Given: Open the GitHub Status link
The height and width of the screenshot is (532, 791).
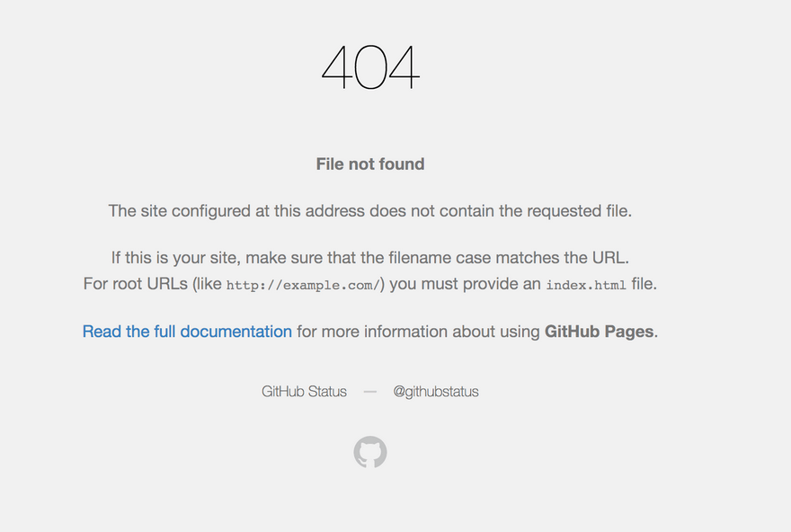Looking at the screenshot, I should coord(304,391).
